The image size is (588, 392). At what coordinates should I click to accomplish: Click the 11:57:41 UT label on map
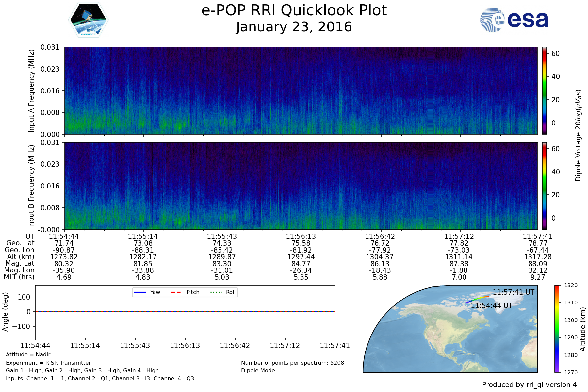click(x=513, y=292)
